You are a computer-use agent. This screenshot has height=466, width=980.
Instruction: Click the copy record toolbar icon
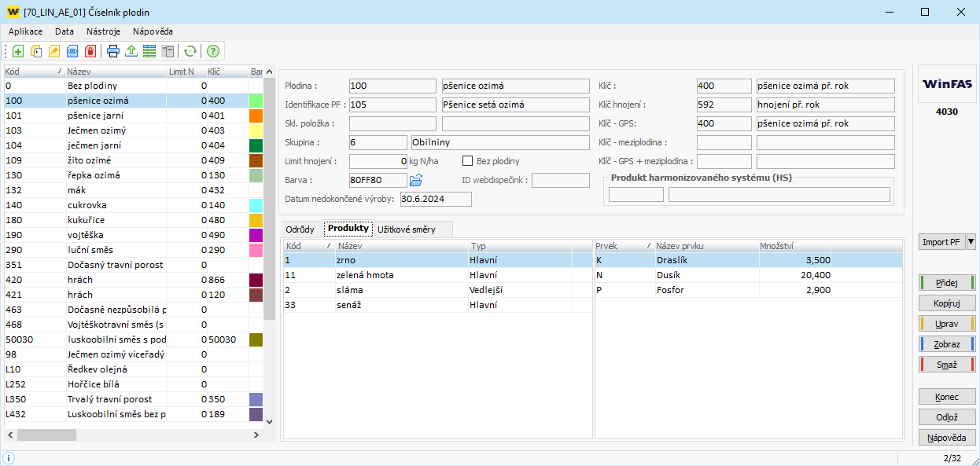36,51
